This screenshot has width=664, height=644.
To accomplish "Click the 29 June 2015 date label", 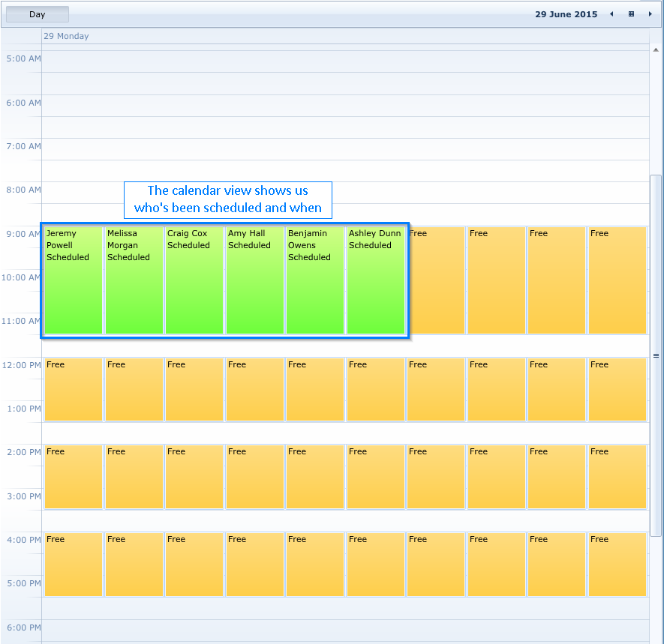I will 566,14.
